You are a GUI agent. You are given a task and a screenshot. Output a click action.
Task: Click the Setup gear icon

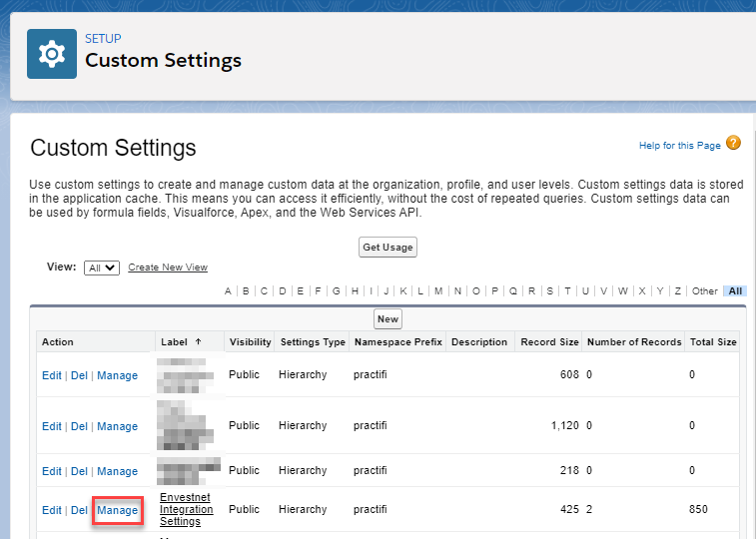[52, 54]
